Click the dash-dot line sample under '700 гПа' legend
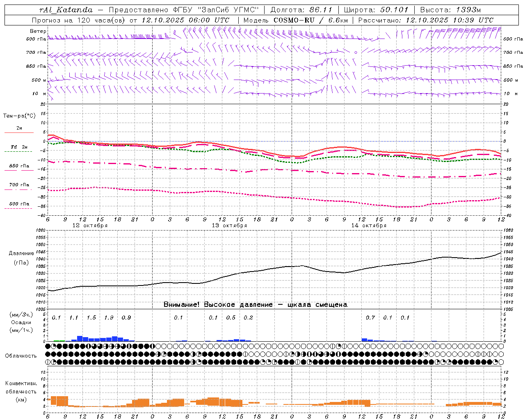Viewport: 525px width, 420px height. [x=18, y=189]
